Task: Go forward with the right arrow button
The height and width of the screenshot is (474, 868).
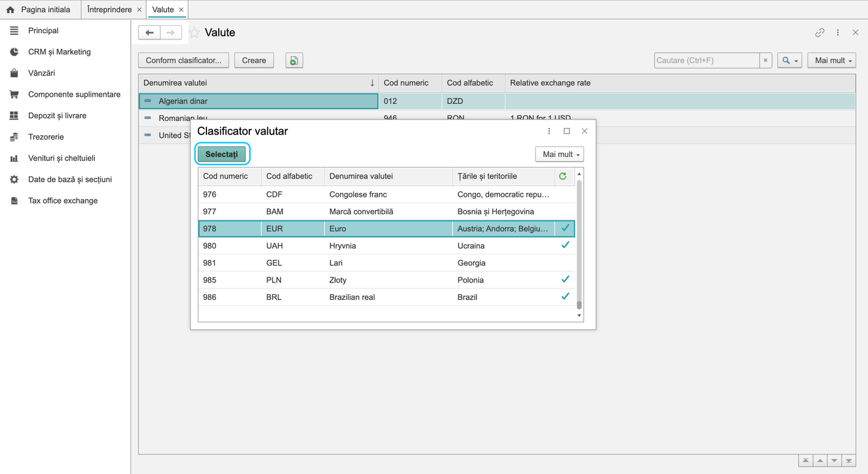Action: 171,32
